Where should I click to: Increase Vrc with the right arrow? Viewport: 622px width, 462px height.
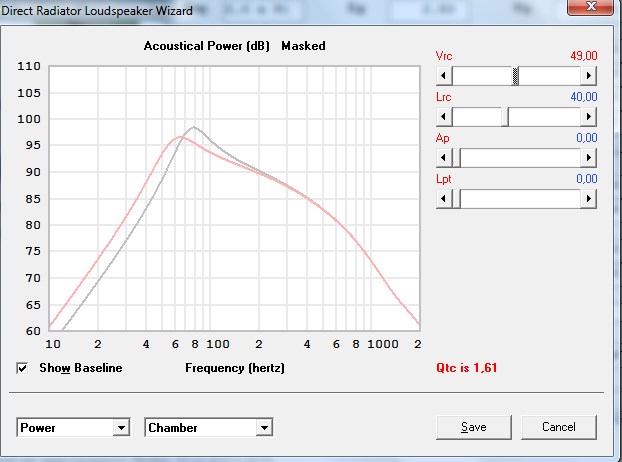click(x=589, y=76)
